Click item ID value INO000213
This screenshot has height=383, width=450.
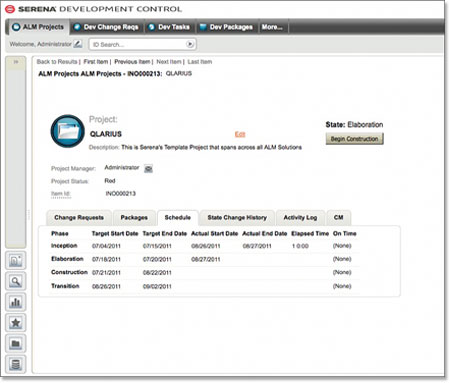pos(121,194)
